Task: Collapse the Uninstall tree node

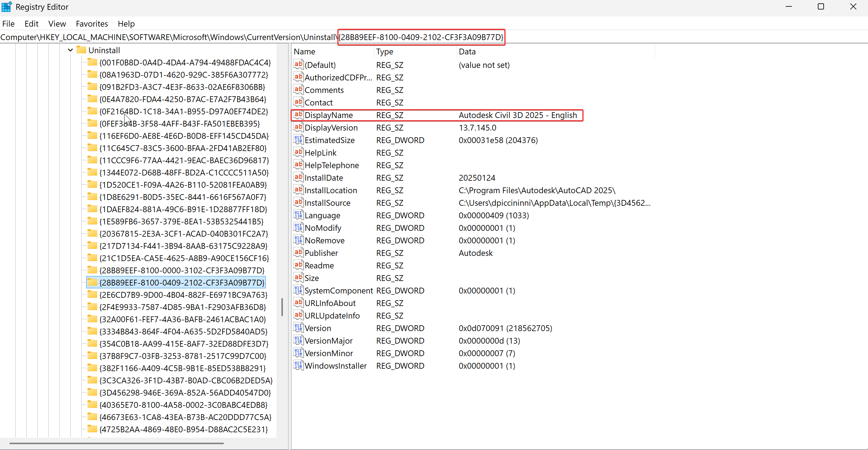Action: [70, 50]
